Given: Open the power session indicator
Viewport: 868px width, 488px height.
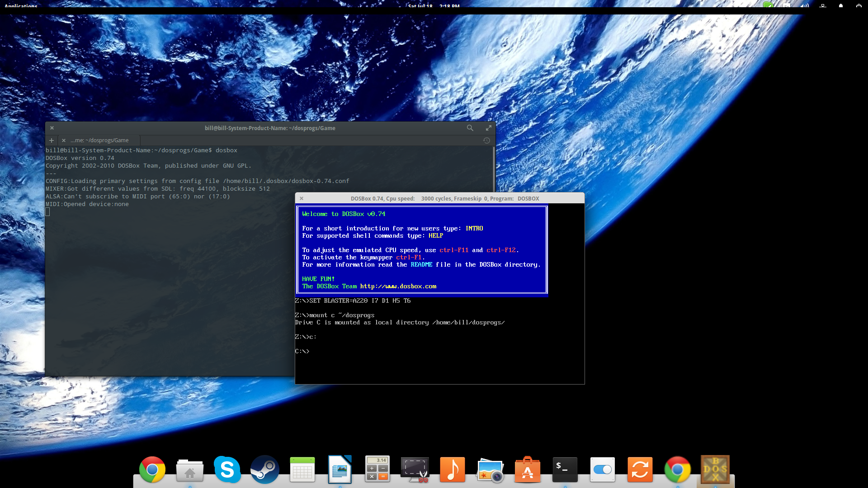Looking at the screenshot, I should tap(859, 6).
